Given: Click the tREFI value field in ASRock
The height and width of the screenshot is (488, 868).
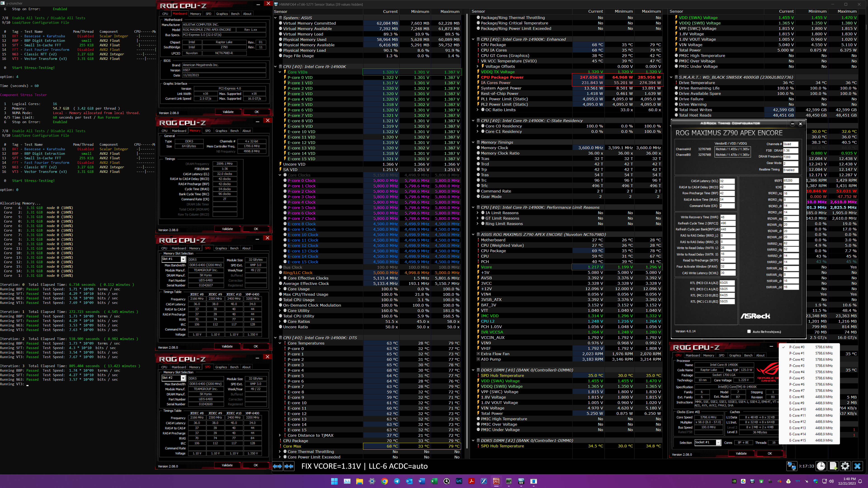Looking at the screenshot, I should click(791, 181).
